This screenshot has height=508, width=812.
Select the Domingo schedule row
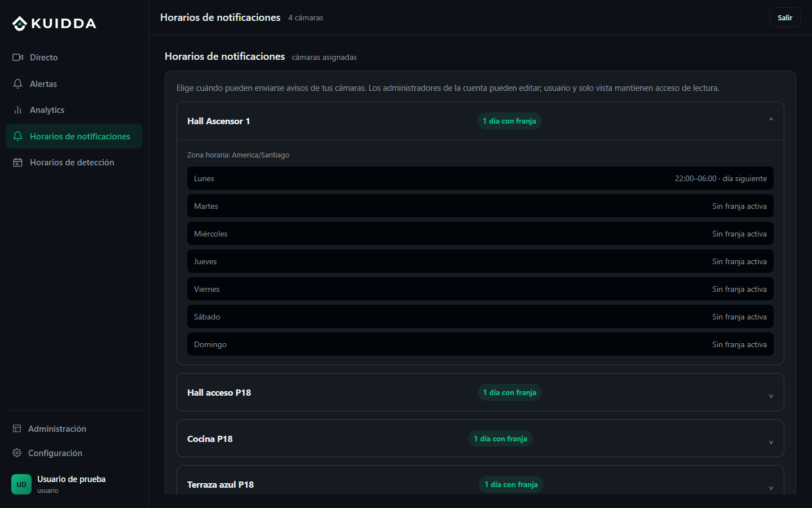(x=480, y=344)
